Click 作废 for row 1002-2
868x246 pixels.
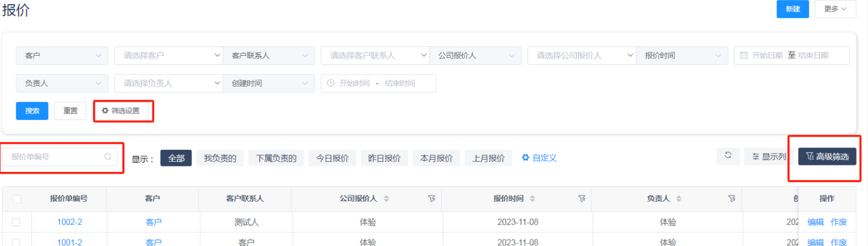(839, 222)
